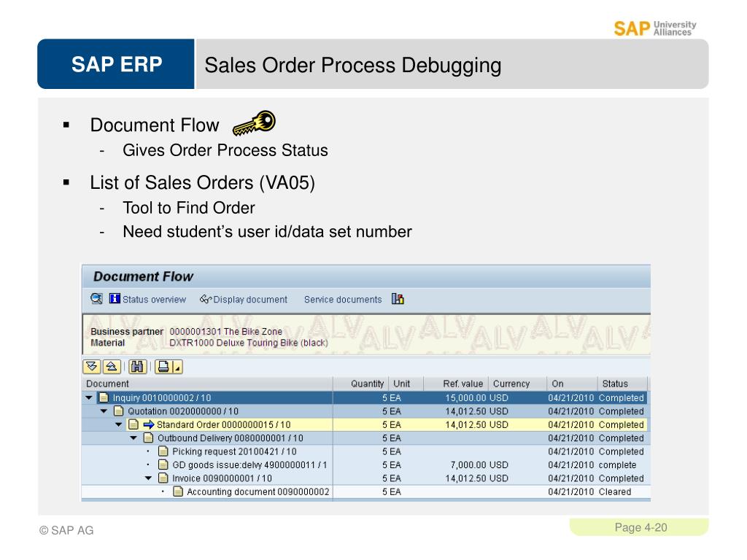Click the chart icon after Service documents
The width and height of the screenshot is (747, 560).
398,298
